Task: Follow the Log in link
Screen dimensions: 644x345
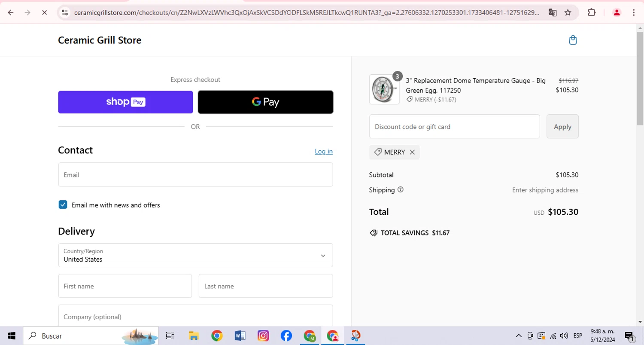Action: click(x=324, y=151)
